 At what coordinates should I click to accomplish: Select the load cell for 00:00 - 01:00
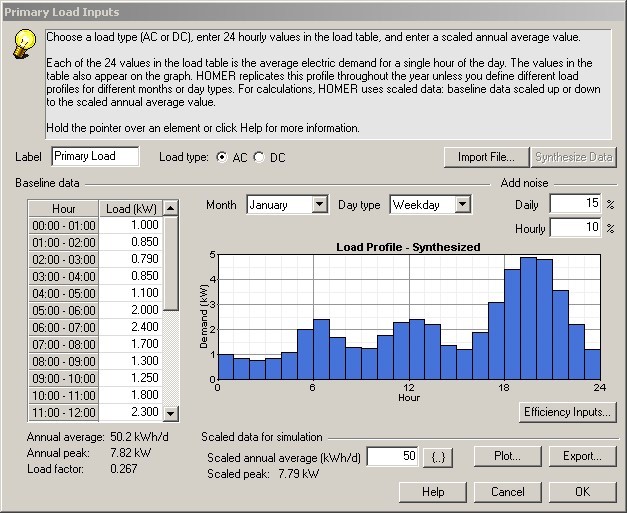tap(131, 225)
